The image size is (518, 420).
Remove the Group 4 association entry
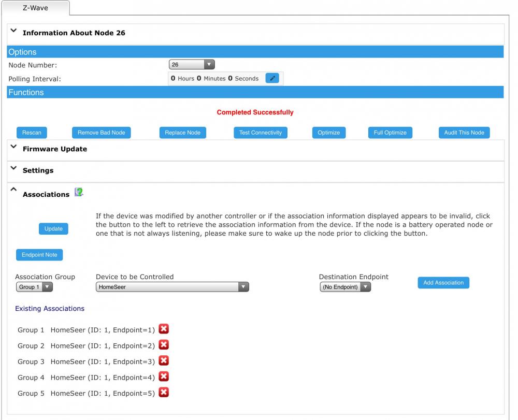pos(164,377)
